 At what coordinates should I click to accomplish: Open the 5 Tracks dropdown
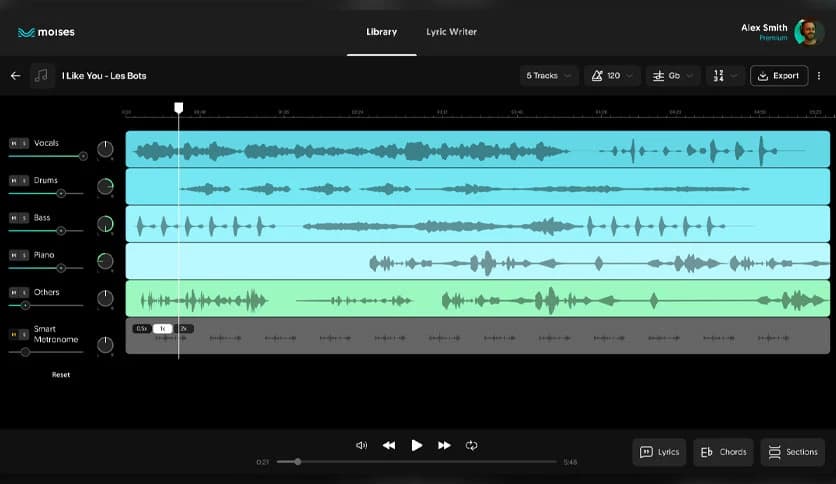pyautogui.click(x=549, y=76)
